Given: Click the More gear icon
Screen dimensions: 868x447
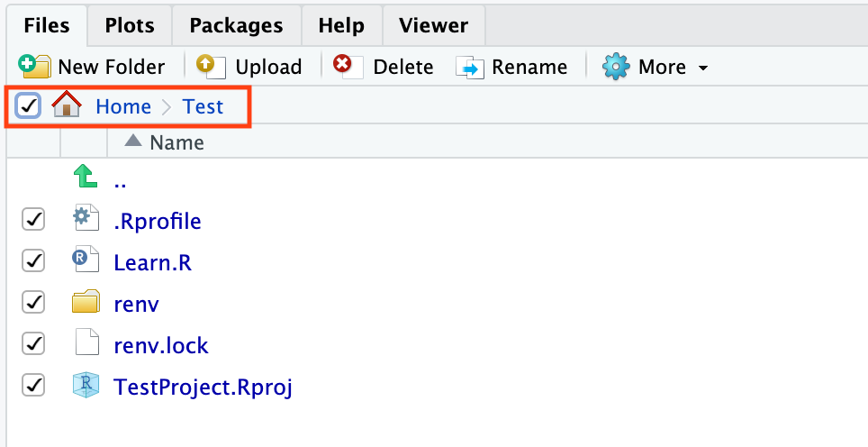Looking at the screenshot, I should pyautogui.click(x=616, y=67).
